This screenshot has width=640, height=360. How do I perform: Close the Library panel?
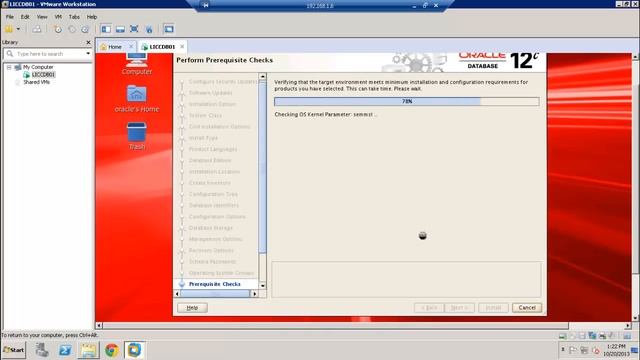pyautogui.click(x=89, y=42)
